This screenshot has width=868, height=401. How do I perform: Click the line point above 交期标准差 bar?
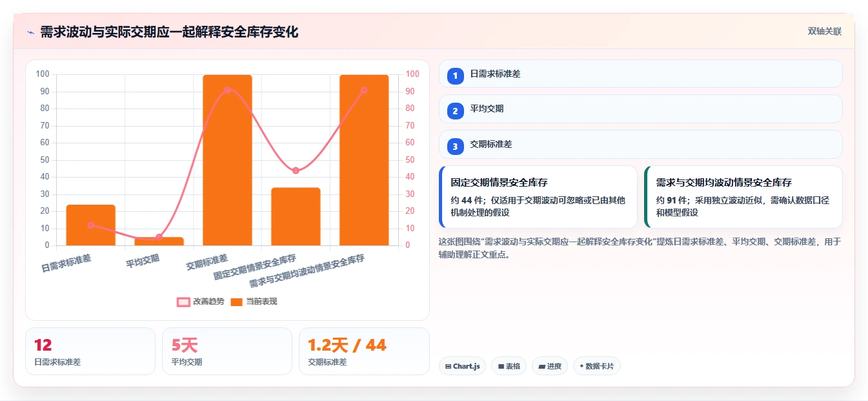coord(227,90)
